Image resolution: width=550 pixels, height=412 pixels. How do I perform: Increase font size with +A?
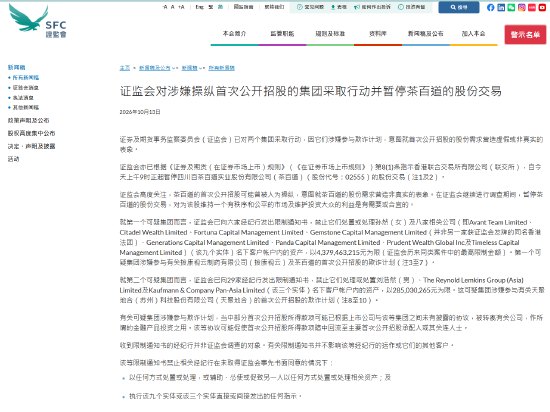click(x=181, y=7)
